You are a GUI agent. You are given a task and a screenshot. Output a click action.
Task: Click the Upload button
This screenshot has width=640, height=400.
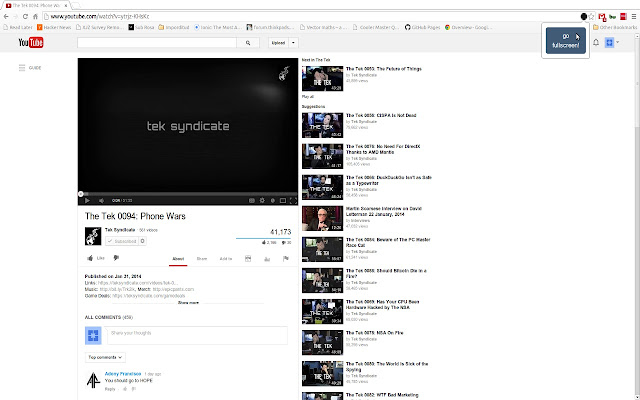(x=278, y=43)
